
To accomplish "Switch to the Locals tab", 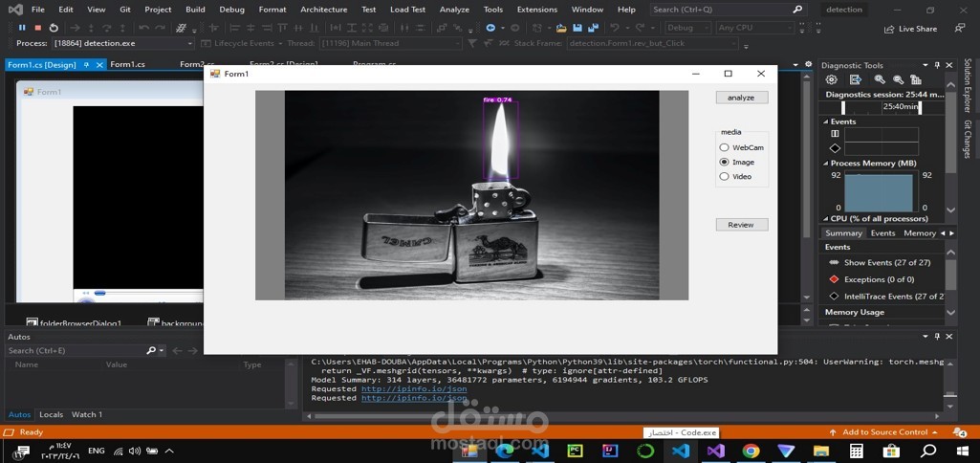I will 52,414.
